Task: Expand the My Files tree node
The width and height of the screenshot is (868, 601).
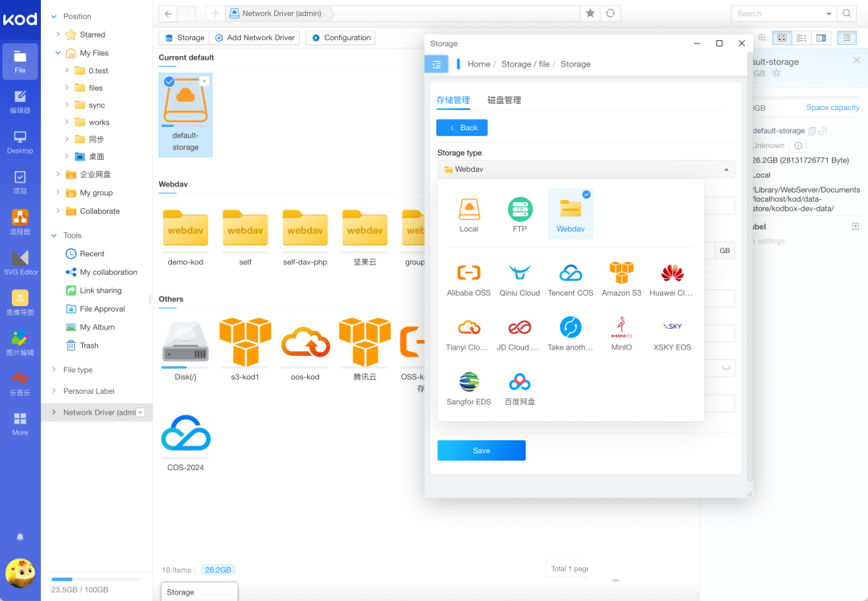Action: pyautogui.click(x=59, y=53)
